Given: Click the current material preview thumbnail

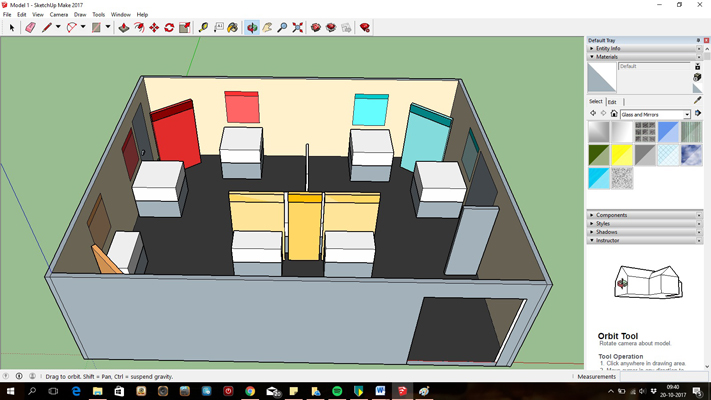Looking at the screenshot, I should [602, 78].
